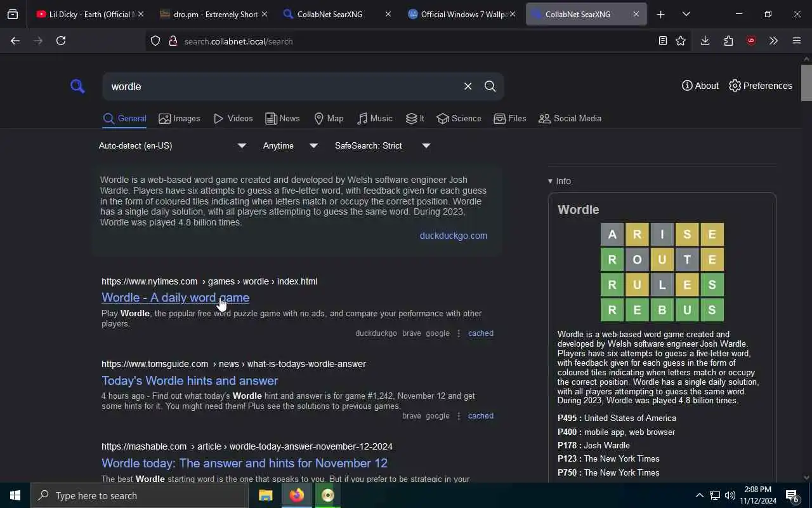Open the SafeSearch Strict dropdown
This screenshot has width=812, height=508.
383,146
